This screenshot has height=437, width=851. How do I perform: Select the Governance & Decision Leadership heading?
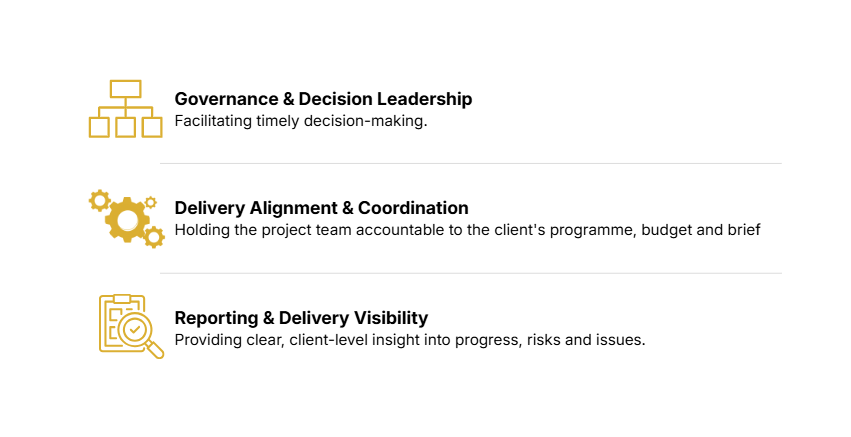coord(323,99)
